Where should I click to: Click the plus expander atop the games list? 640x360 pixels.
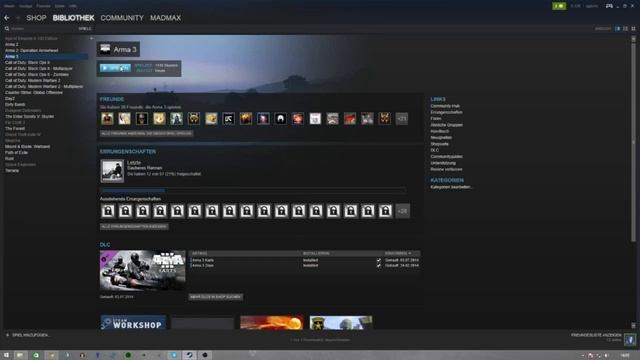[x=91, y=38]
